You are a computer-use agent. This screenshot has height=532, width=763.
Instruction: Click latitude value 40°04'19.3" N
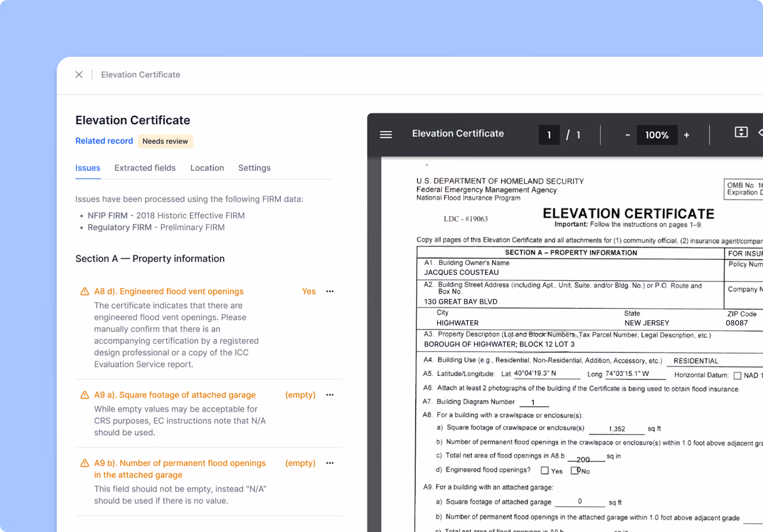535,374
